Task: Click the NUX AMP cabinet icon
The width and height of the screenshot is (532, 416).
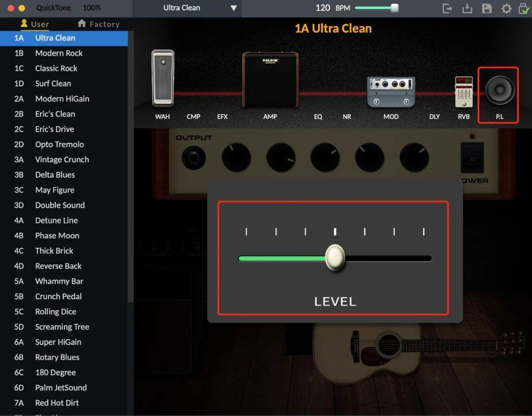Action: click(x=270, y=80)
